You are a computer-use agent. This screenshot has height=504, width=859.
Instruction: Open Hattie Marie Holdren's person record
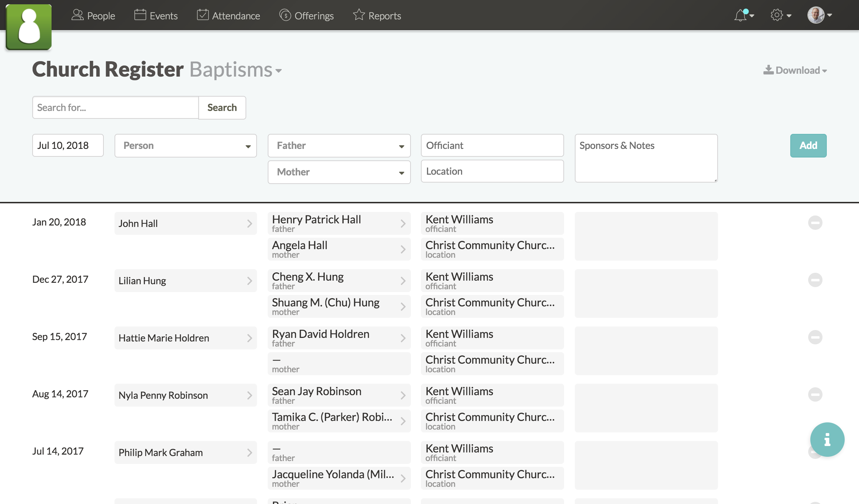[x=185, y=338]
